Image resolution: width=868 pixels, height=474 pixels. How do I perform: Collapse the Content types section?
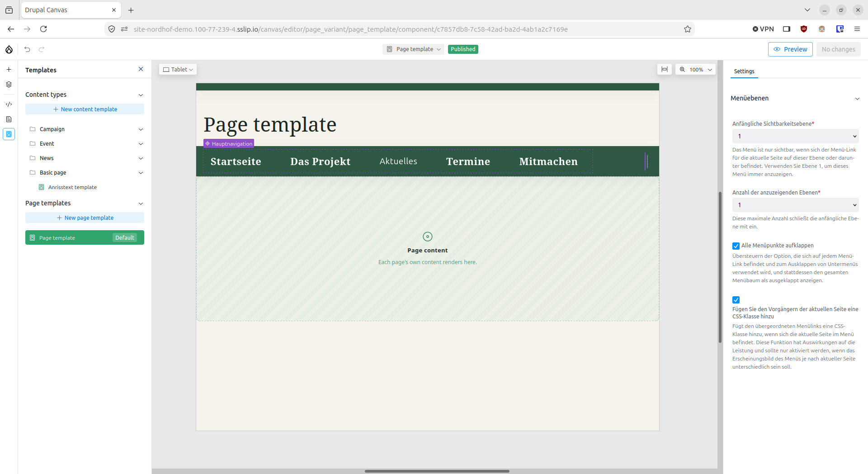pyautogui.click(x=141, y=95)
